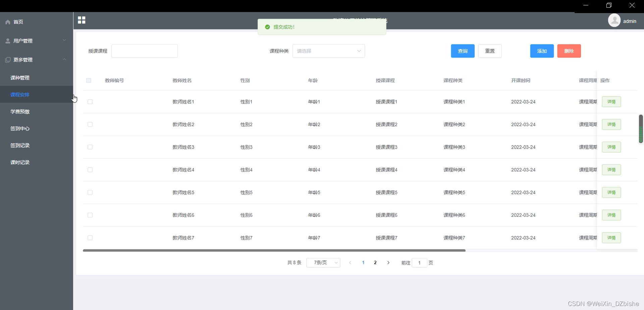
Task: Click the 开课时间 column header
Action: (521, 80)
